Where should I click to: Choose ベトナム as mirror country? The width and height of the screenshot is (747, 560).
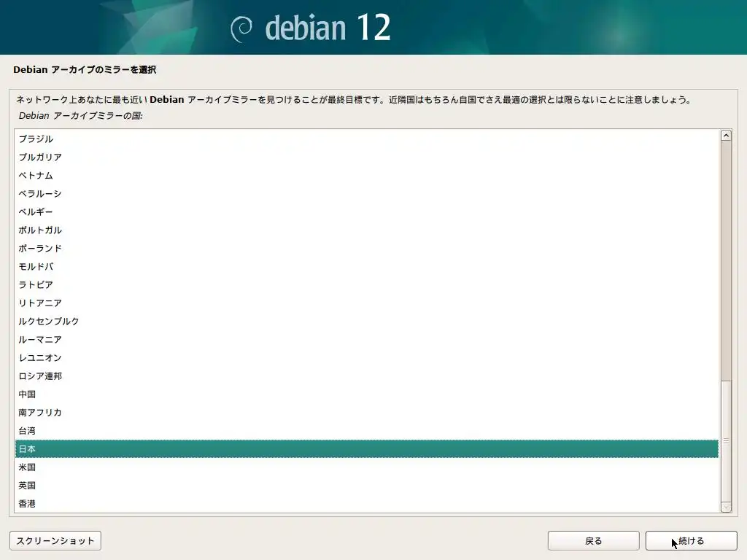pyautogui.click(x=366, y=175)
